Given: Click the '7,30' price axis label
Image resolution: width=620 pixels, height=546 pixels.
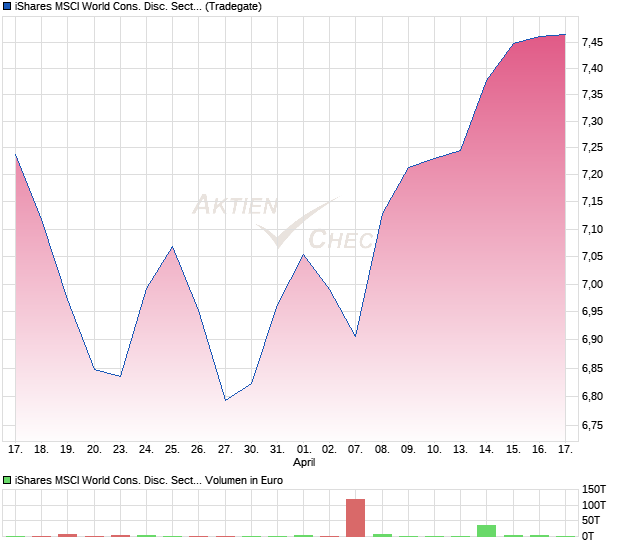Looking at the screenshot, I should coord(592,121).
